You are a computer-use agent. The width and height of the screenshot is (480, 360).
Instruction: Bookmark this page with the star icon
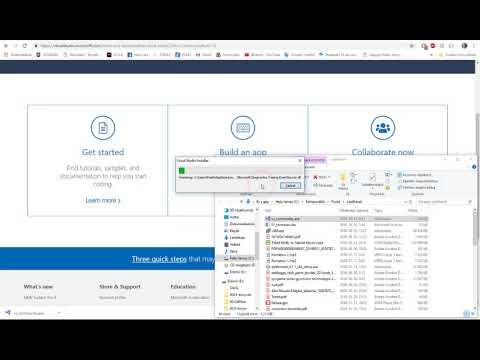pyautogui.click(x=412, y=46)
